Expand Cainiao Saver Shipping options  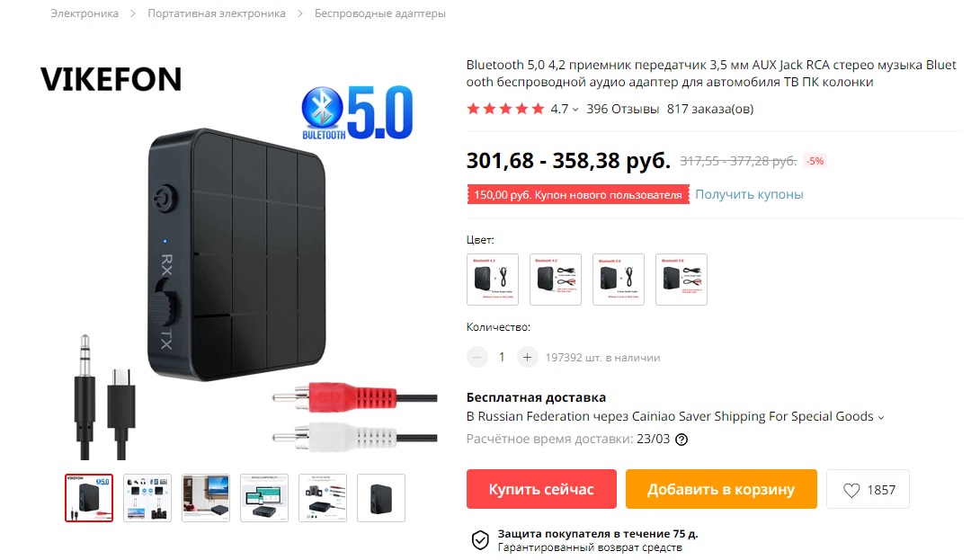881,417
